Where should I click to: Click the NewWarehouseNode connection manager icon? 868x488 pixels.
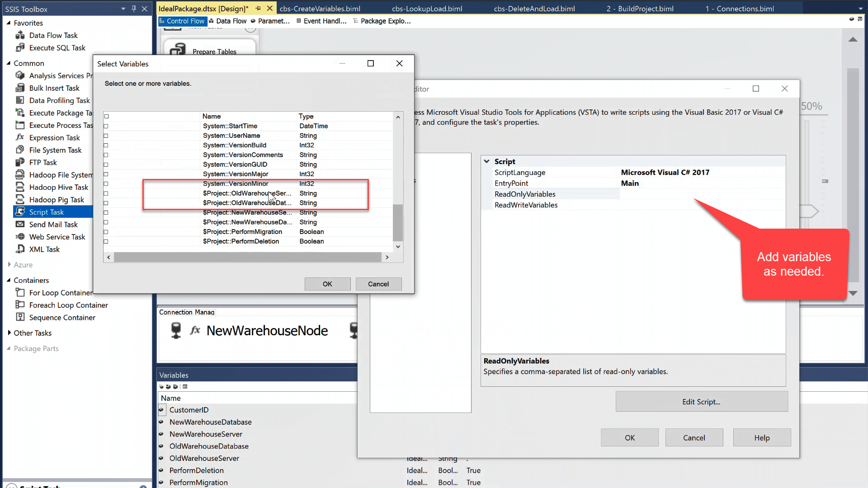click(x=176, y=330)
